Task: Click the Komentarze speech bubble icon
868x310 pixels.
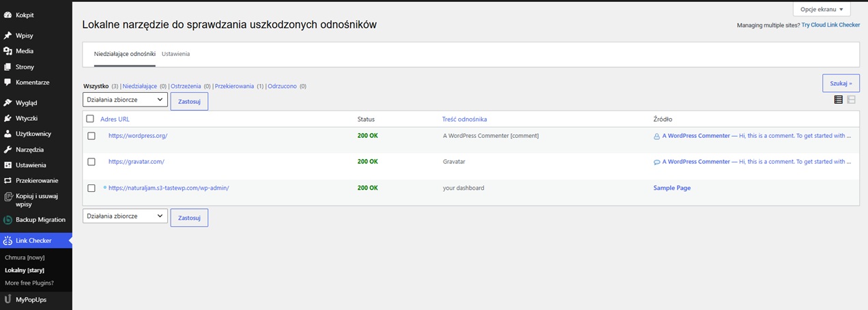Action: pos(8,83)
